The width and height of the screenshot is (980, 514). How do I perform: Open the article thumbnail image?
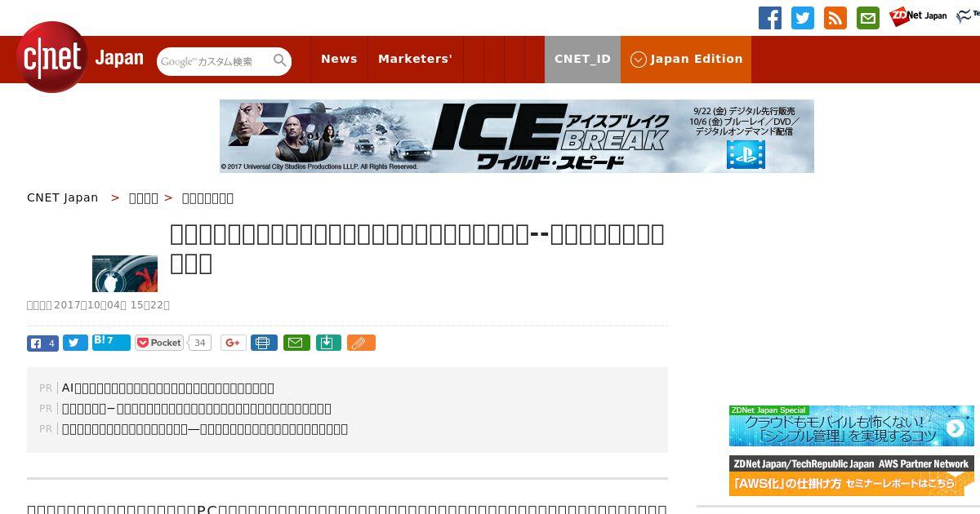point(125,273)
